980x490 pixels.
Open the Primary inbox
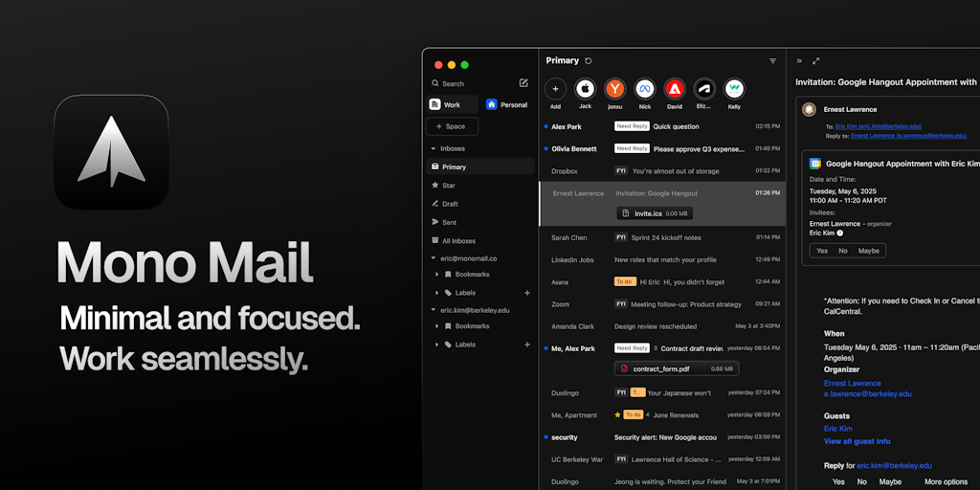pyautogui.click(x=480, y=167)
